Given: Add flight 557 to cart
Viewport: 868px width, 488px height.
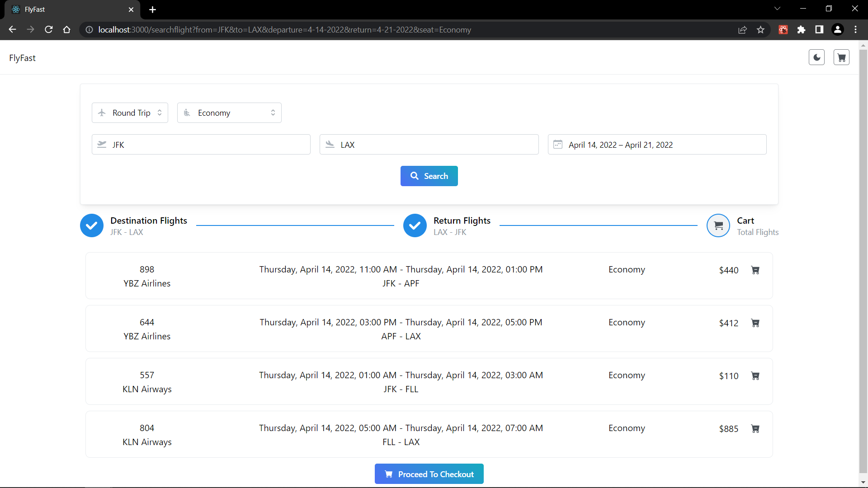Looking at the screenshot, I should pyautogui.click(x=755, y=376).
